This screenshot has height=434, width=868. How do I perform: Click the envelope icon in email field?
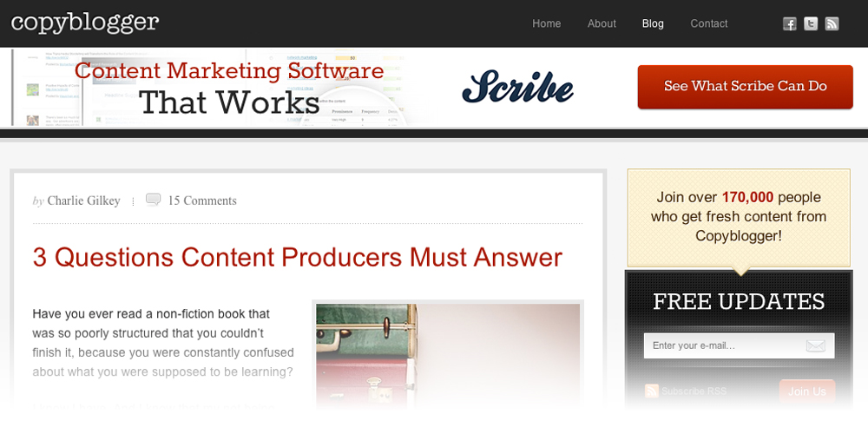tap(815, 346)
